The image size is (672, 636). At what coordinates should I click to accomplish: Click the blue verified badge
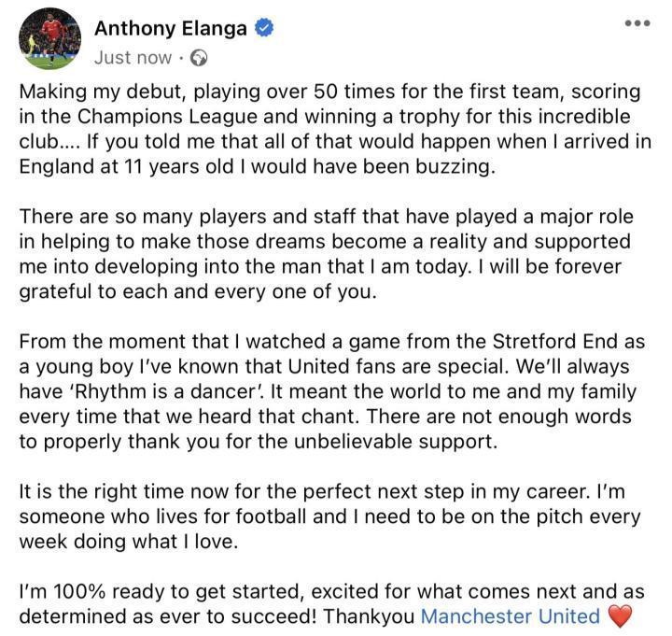(265, 29)
